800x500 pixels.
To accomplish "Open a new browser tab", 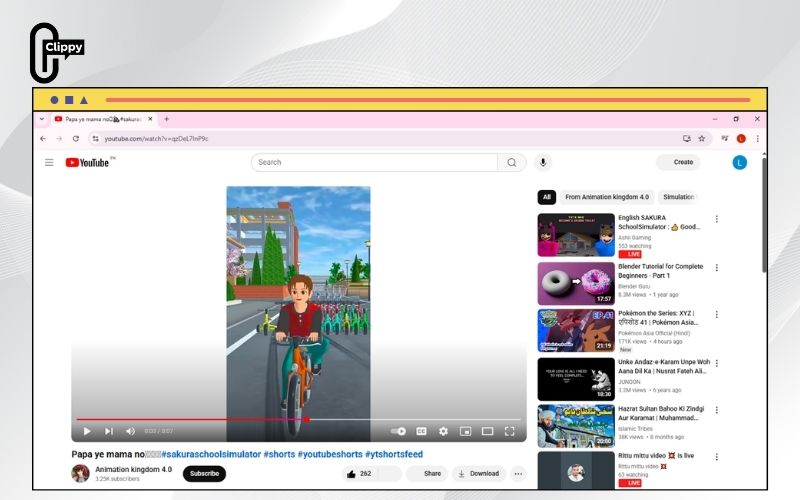I will (x=166, y=119).
